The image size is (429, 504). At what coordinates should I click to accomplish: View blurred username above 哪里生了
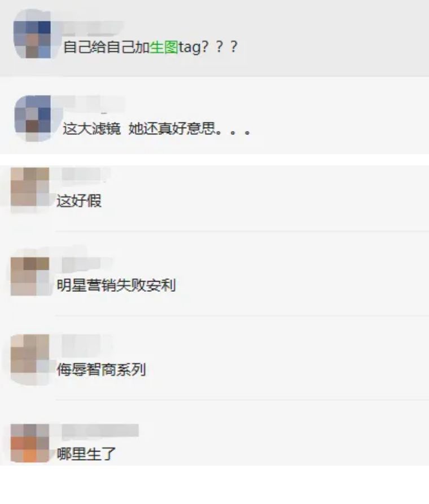100,431
